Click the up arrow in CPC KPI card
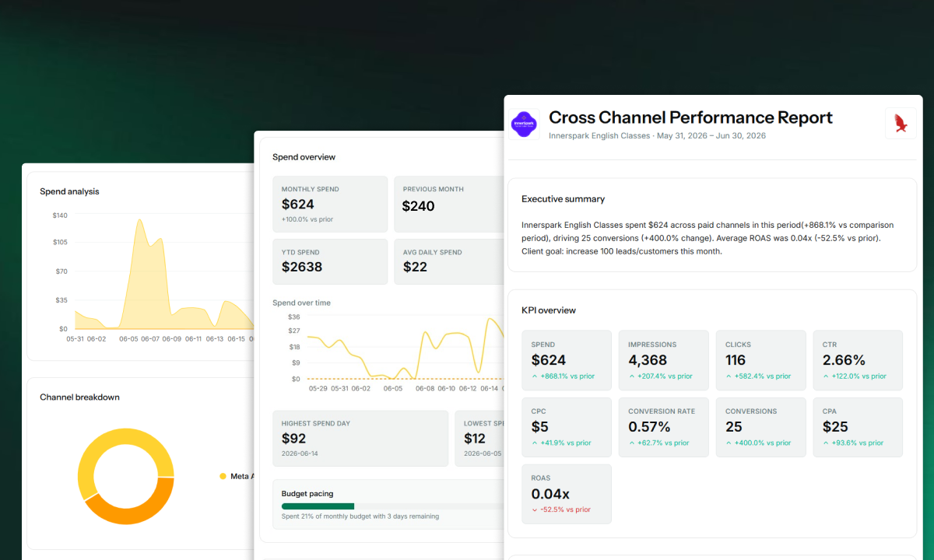This screenshot has height=560, width=934. [534, 443]
